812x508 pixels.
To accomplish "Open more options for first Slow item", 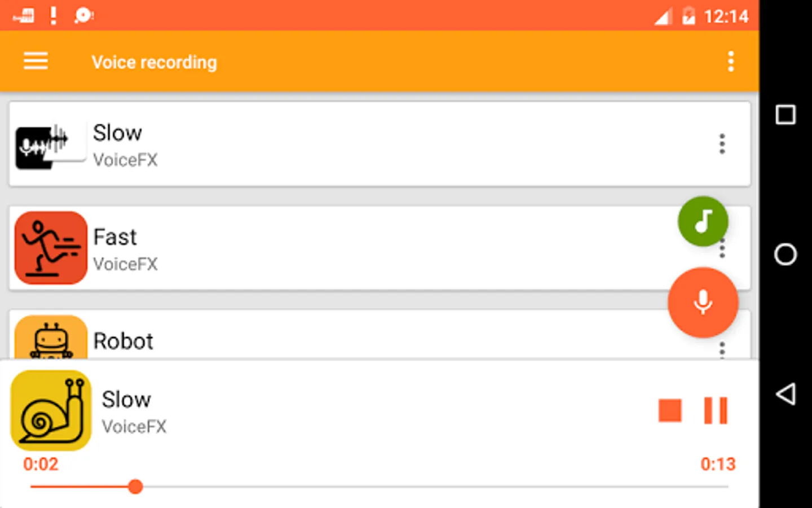I will [x=722, y=144].
